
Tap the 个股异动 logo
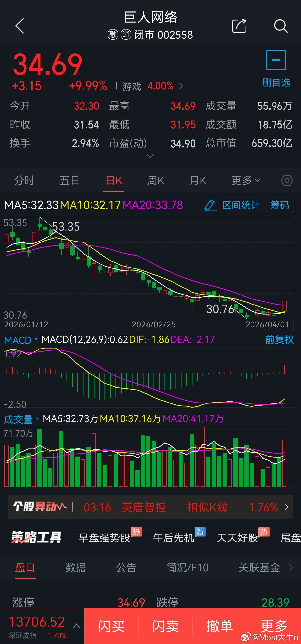point(40,507)
